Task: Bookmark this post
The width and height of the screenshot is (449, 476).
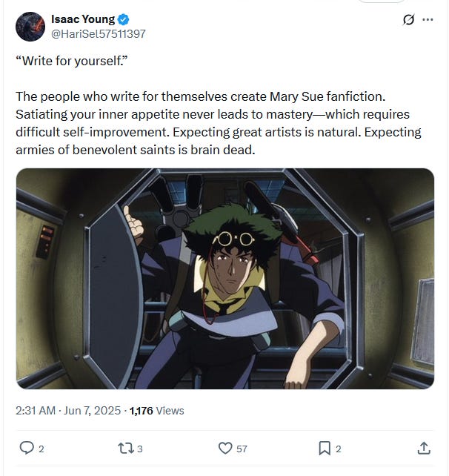Action: (x=325, y=448)
